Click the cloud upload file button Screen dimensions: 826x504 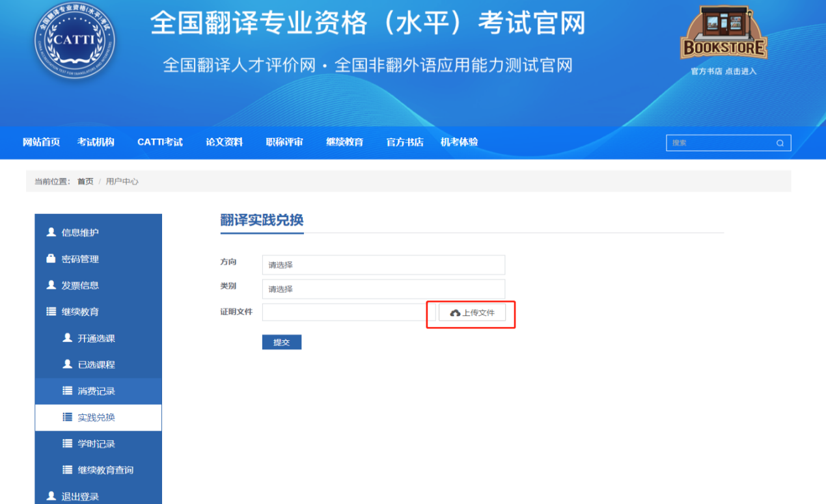click(472, 313)
